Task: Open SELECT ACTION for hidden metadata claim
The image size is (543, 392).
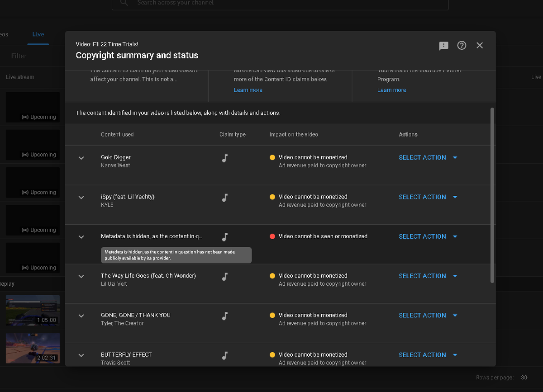Action: (x=428, y=236)
